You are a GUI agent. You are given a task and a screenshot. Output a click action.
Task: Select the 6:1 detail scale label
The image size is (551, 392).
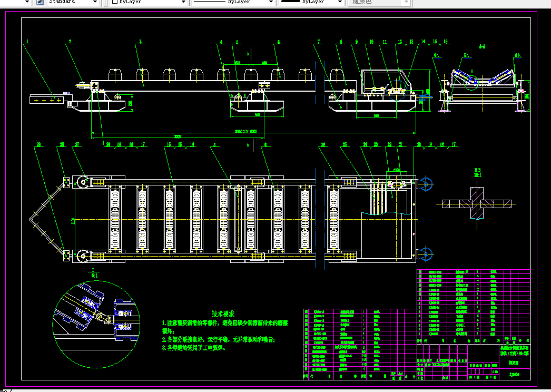point(94,275)
